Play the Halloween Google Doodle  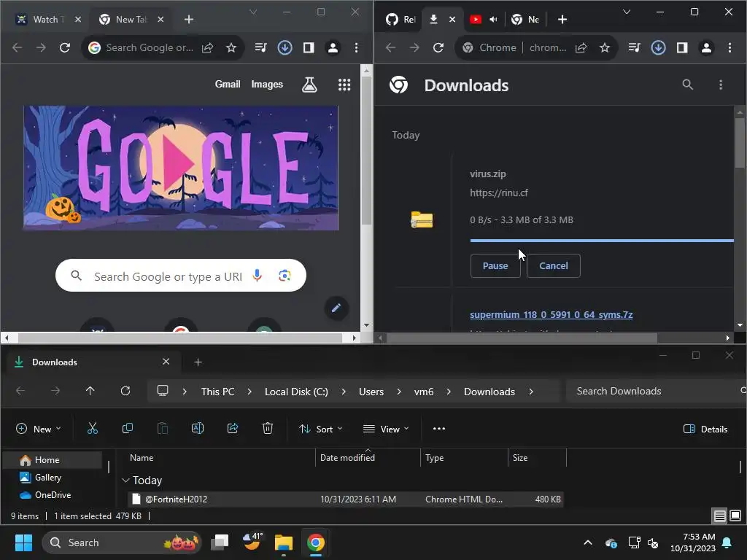tap(178, 164)
